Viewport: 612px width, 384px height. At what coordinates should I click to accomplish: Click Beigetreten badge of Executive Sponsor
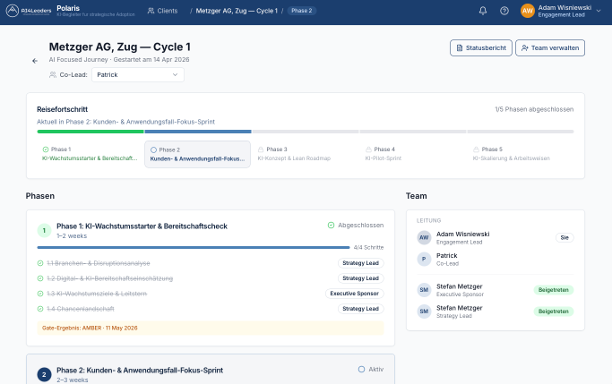(553, 290)
